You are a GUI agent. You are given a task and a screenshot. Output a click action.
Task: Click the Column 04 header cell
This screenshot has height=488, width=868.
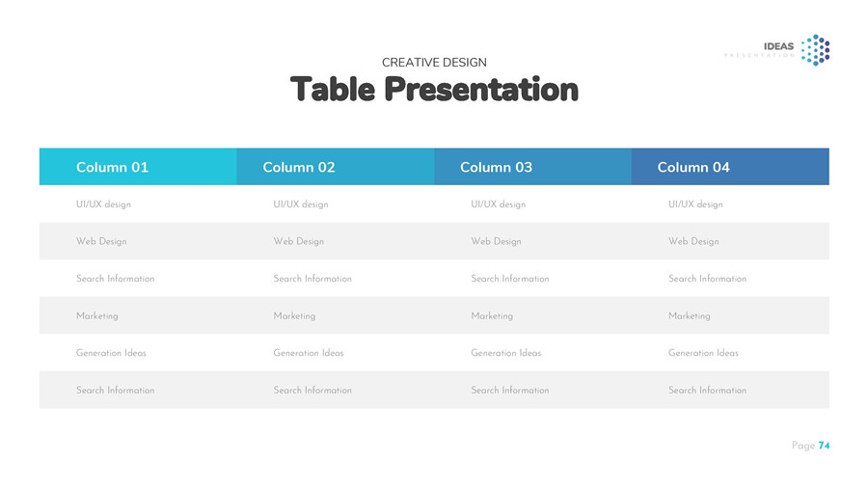click(x=693, y=167)
